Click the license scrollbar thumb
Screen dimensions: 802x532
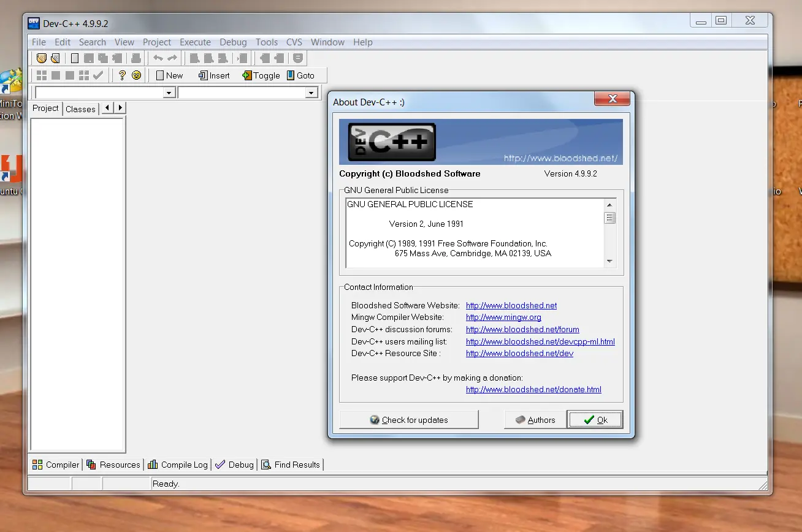609,218
